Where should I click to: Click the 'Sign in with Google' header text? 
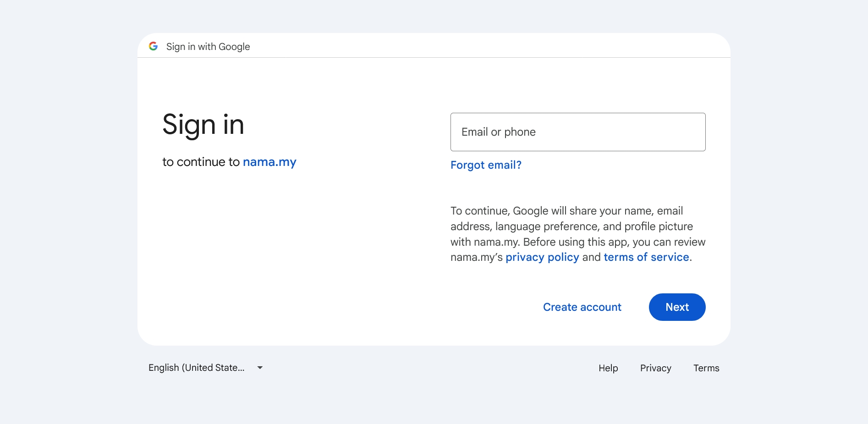pyautogui.click(x=208, y=47)
